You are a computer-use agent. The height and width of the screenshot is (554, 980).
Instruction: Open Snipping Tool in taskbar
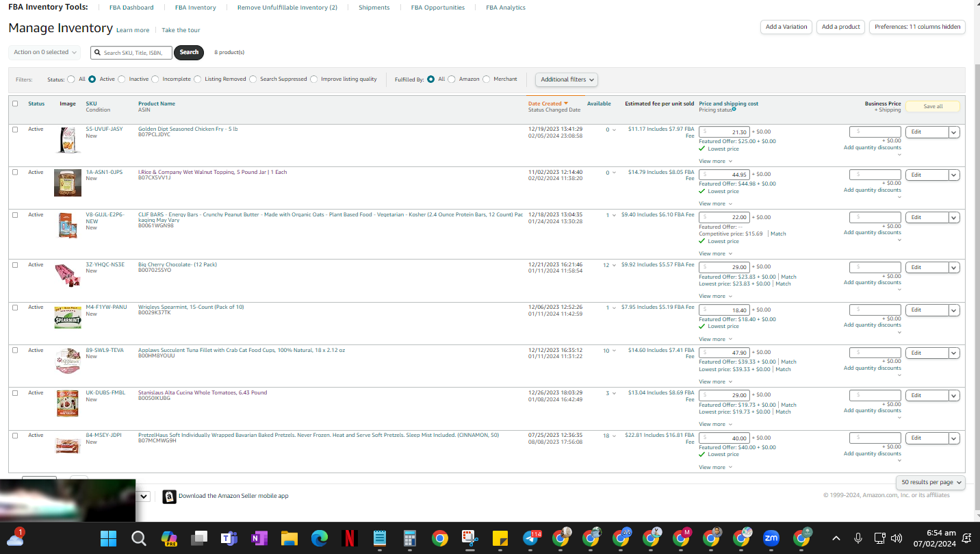click(470, 538)
